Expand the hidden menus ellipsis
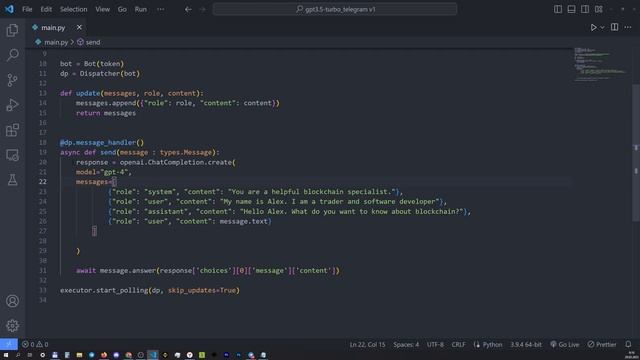This screenshot has height=360, width=640. point(161,9)
